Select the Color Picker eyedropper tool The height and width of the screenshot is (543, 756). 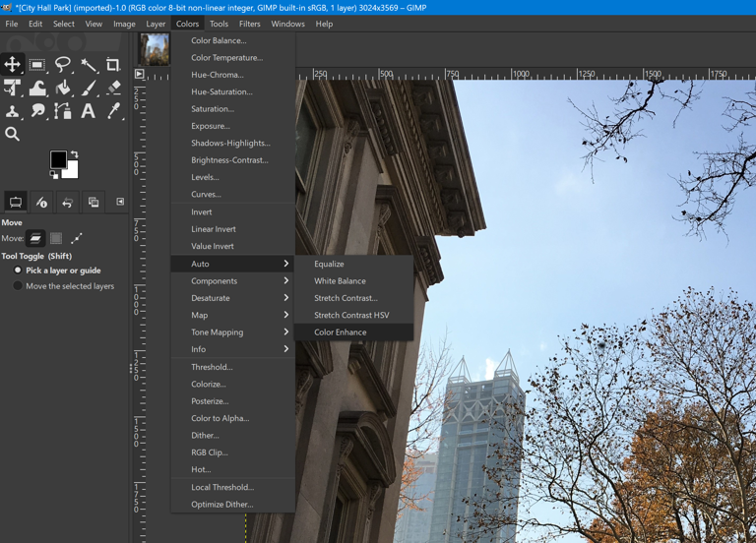113,111
